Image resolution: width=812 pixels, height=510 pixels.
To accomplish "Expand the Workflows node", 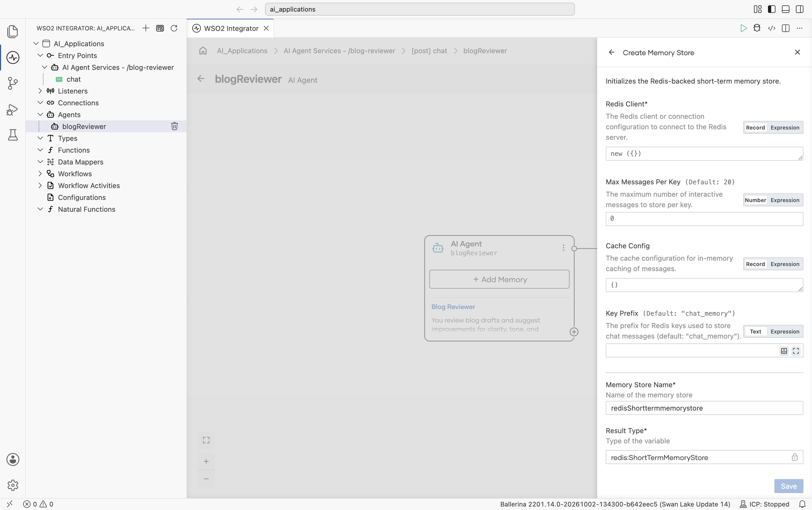I will [x=40, y=173].
